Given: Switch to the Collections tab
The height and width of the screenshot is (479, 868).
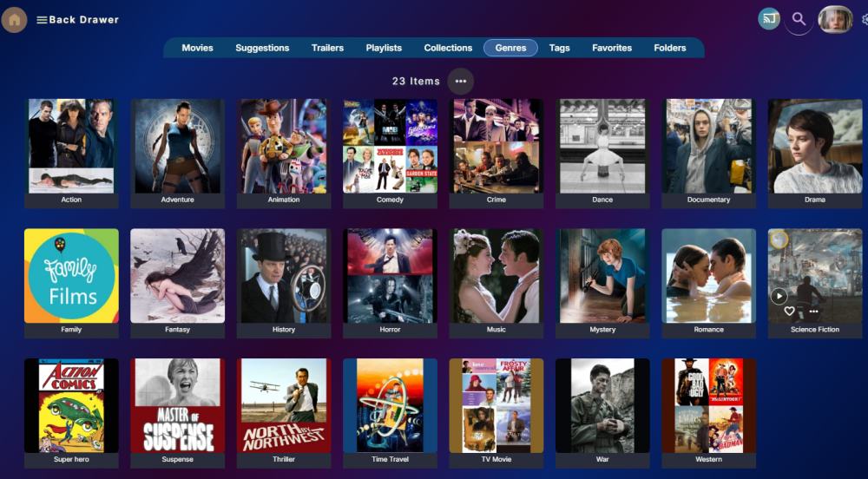Looking at the screenshot, I should (x=449, y=48).
